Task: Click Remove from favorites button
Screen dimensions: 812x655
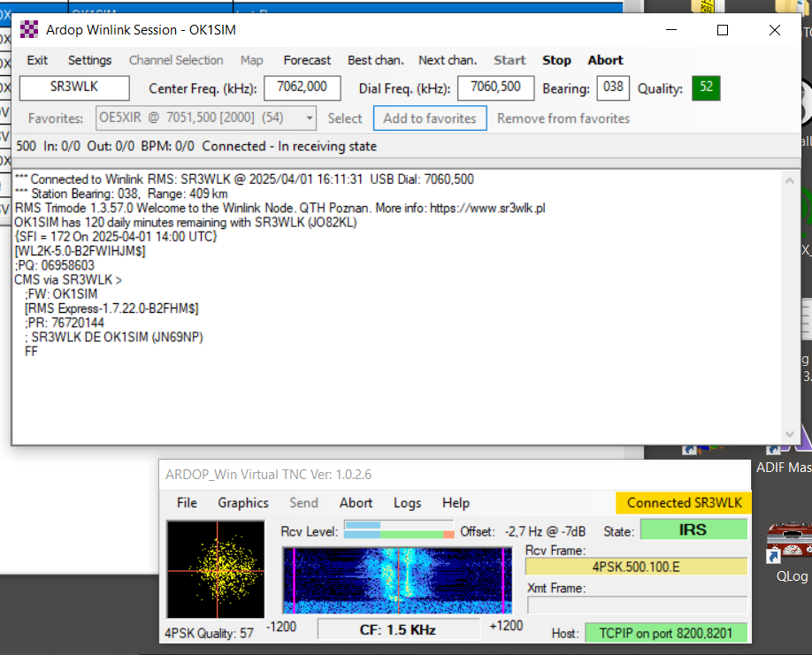Action: pyautogui.click(x=563, y=118)
